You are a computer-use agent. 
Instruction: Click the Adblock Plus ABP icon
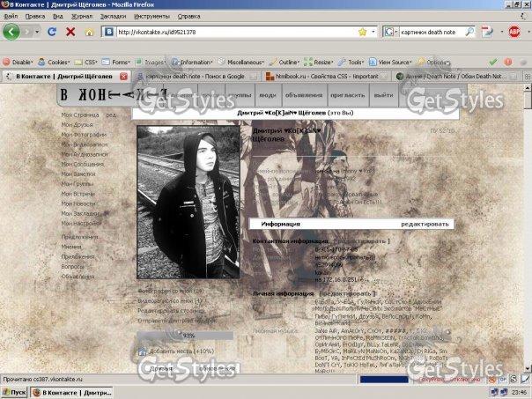(514, 32)
